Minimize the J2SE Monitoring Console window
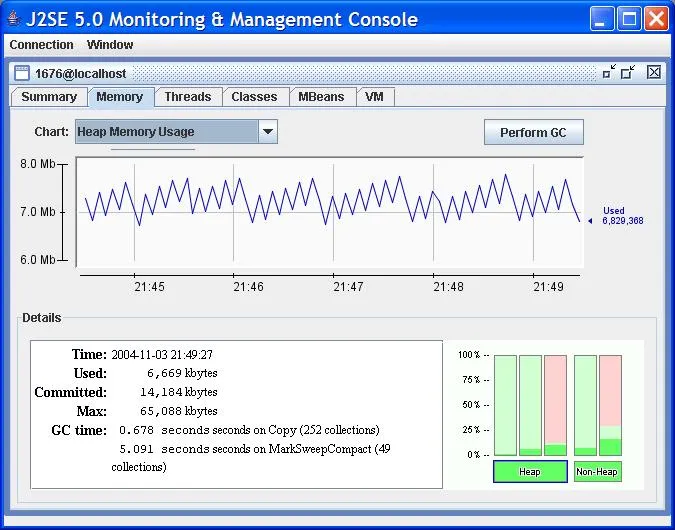Viewport: 675px width, 530px height. pyautogui.click(x=601, y=19)
